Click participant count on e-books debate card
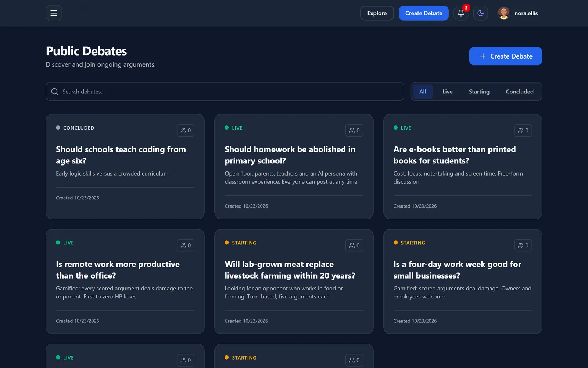588x368 pixels. point(523,130)
